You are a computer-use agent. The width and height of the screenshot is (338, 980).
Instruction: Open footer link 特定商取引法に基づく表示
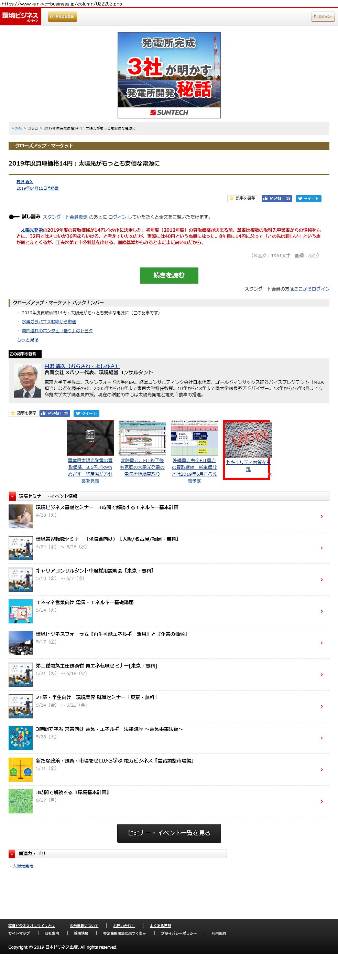125,933
